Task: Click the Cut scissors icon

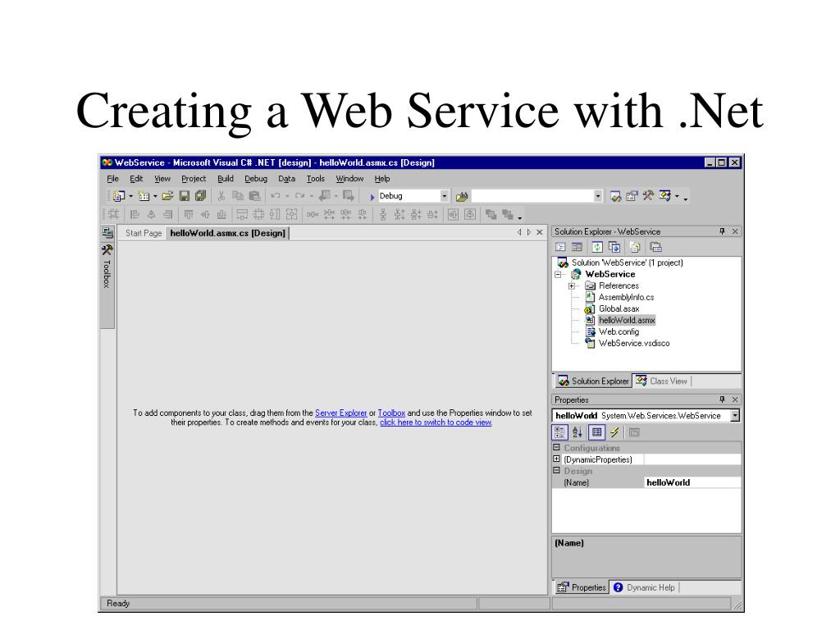Action: coord(221,196)
